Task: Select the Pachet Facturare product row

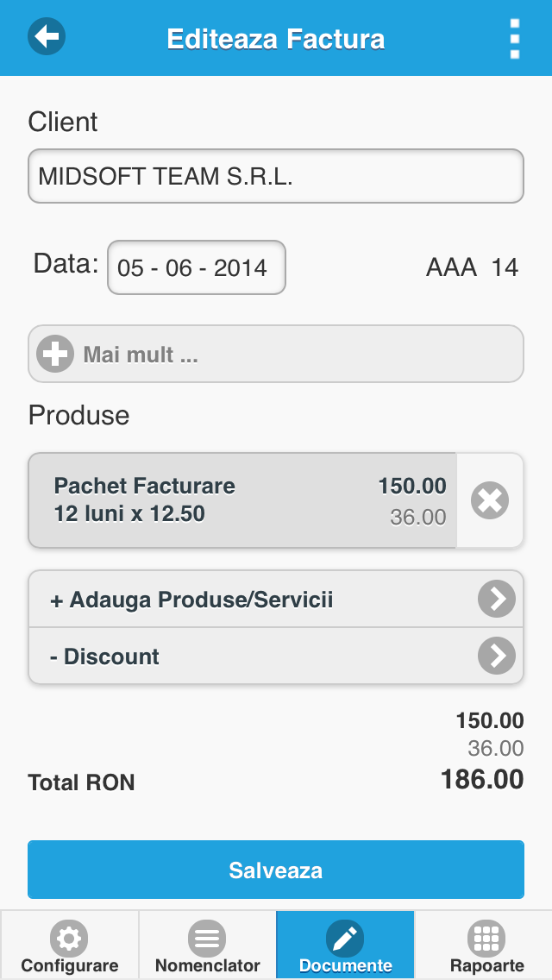Action: [242, 500]
